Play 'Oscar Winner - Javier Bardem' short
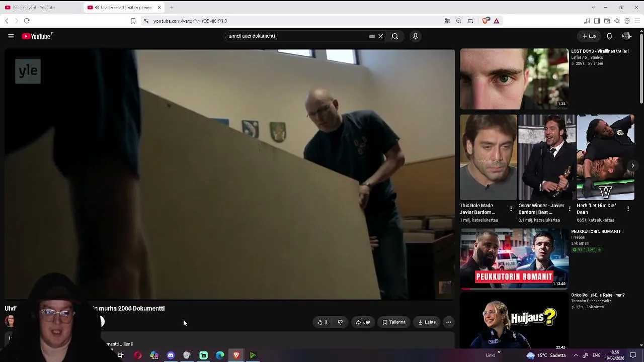Screen dimensions: 644x362 click(x=546, y=157)
